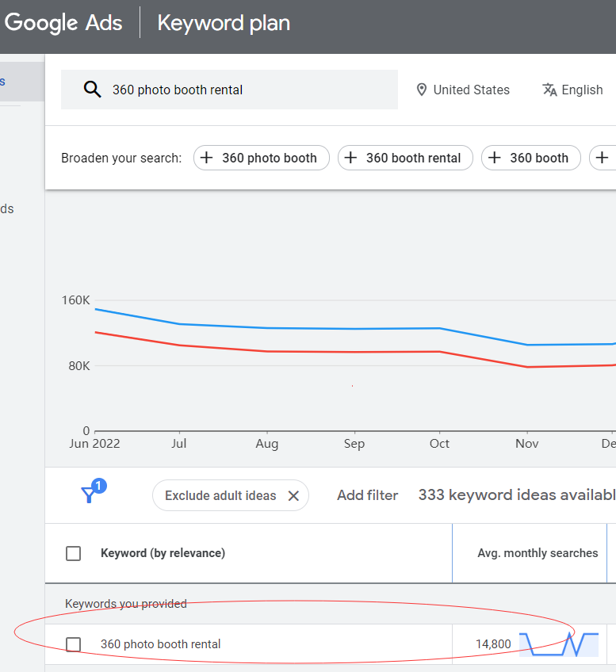The width and height of the screenshot is (616, 672).
Task: Click the '333 keyword ideas available' text
Action: click(x=517, y=495)
